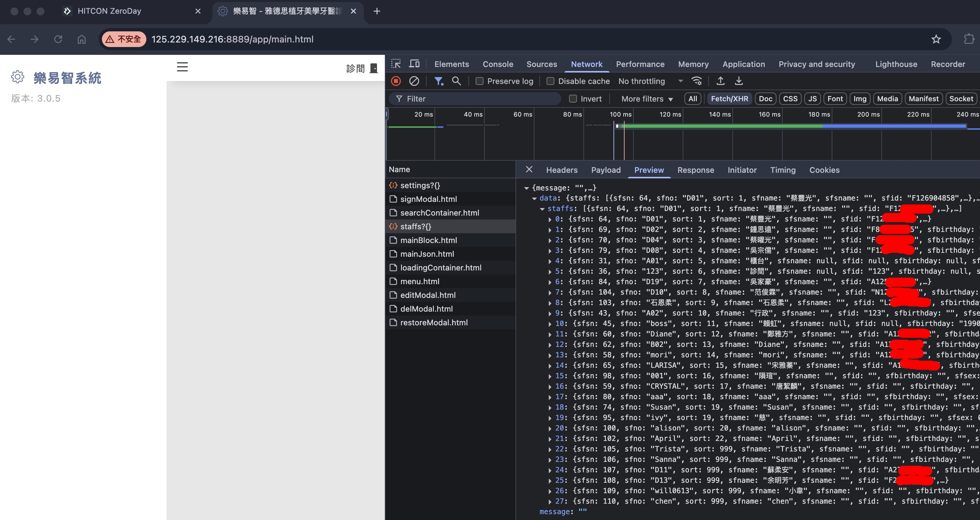Open browser extensions puzzle icon

[969, 39]
